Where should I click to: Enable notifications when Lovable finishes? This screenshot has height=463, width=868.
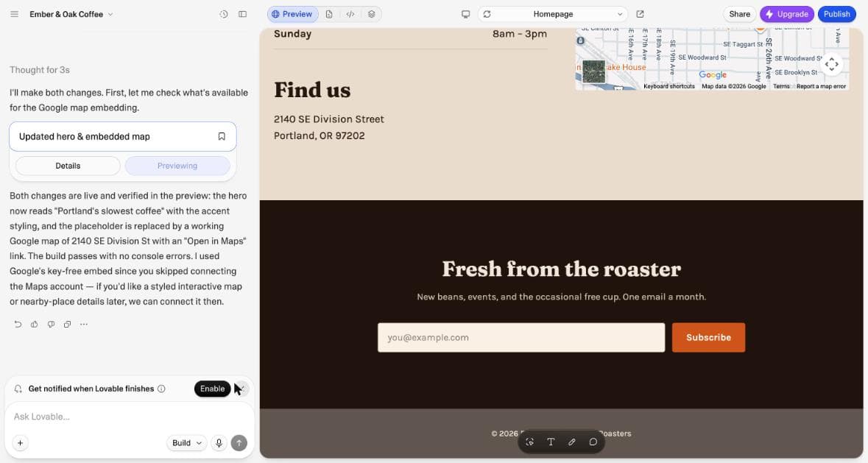(x=212, y=389)
